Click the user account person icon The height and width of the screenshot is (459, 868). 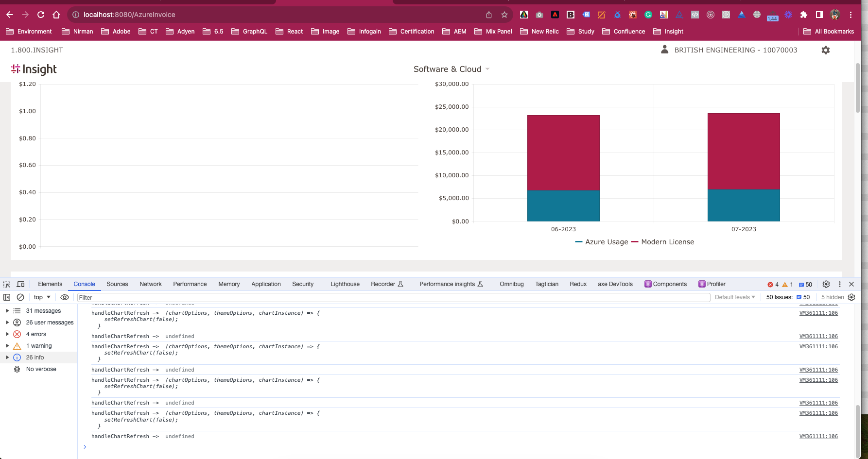664,50
